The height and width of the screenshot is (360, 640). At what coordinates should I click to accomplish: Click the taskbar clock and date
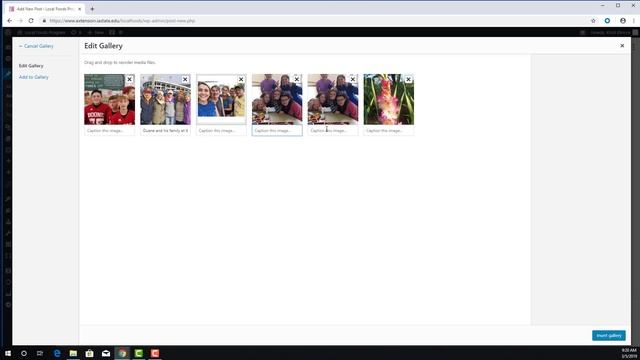(x=629, y=353)
